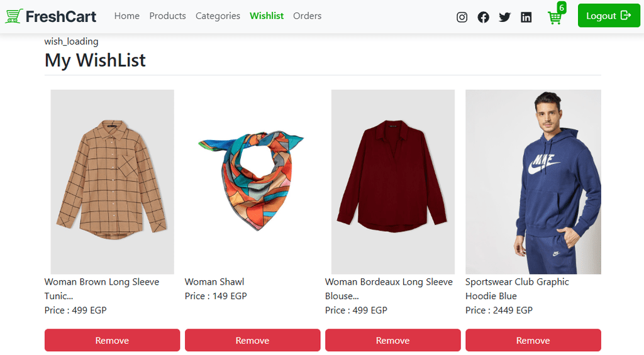
Task: Click the colorful shawl product image
Action: click(252, 180)
